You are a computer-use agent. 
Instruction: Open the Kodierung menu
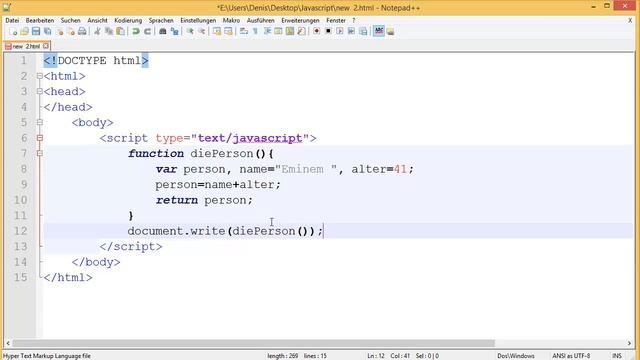128,20
